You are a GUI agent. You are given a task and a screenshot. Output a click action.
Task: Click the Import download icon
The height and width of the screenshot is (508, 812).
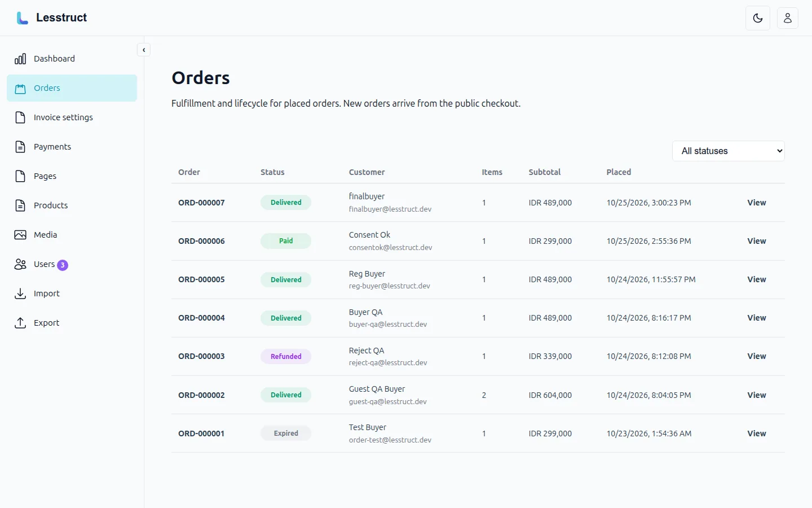point(20,294)
